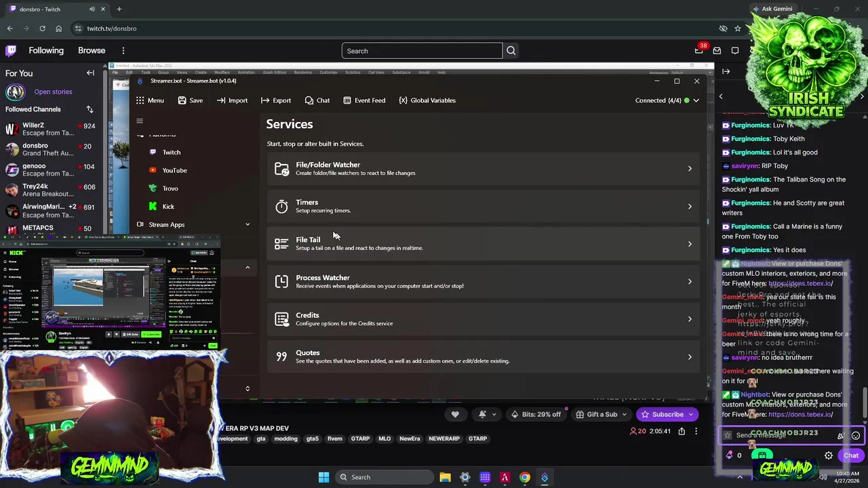Open Windows Start button in taskbar

pyautogui.click(x=323, y=477)
